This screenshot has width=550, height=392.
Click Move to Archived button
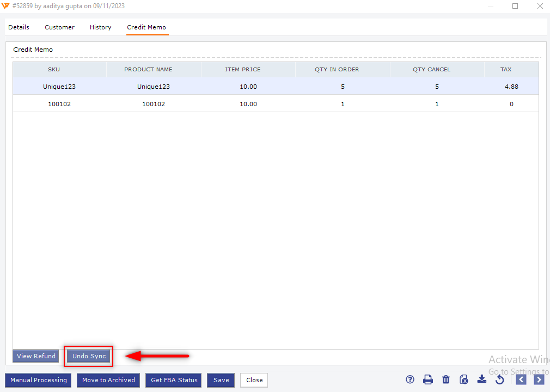pyautogui.click(x=108, y=380)
